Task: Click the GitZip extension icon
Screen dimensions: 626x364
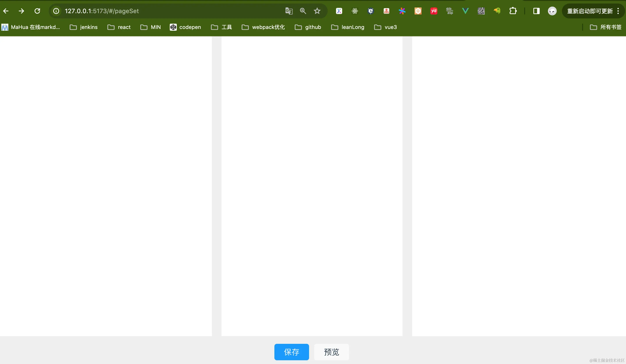Action: [449, 11]
